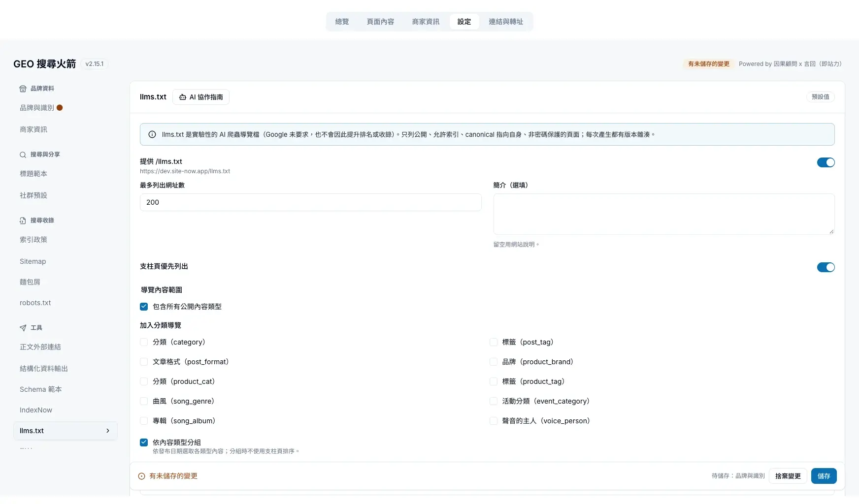Check 聲音的主人（voice_person）checkbox
Image resolution: width=859 pixels, height=504 pixels.
[494, 421]
